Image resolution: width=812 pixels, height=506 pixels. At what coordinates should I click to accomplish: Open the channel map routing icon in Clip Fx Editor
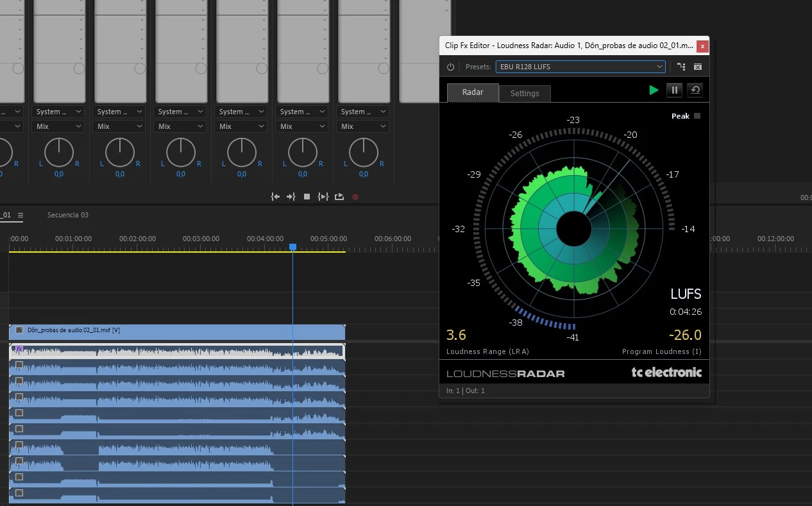[681, 67]
